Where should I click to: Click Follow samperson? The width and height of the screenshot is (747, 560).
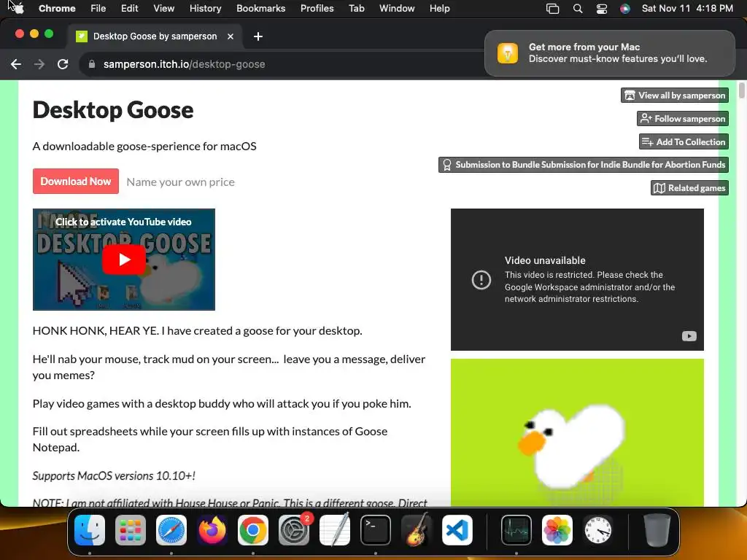coord(683,119)
